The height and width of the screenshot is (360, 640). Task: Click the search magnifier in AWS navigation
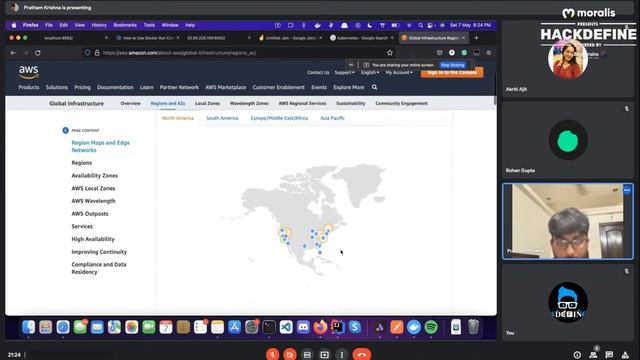click(374, 87)
